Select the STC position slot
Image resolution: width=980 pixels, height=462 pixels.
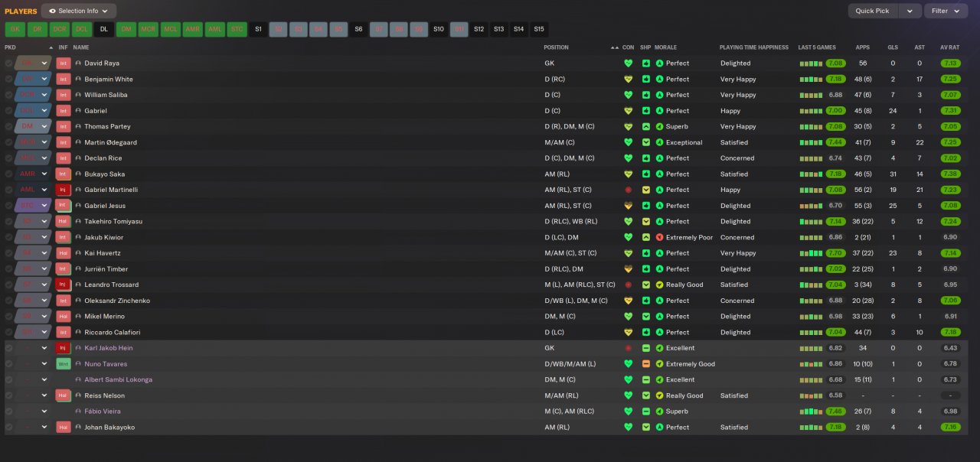coord(237,29)
